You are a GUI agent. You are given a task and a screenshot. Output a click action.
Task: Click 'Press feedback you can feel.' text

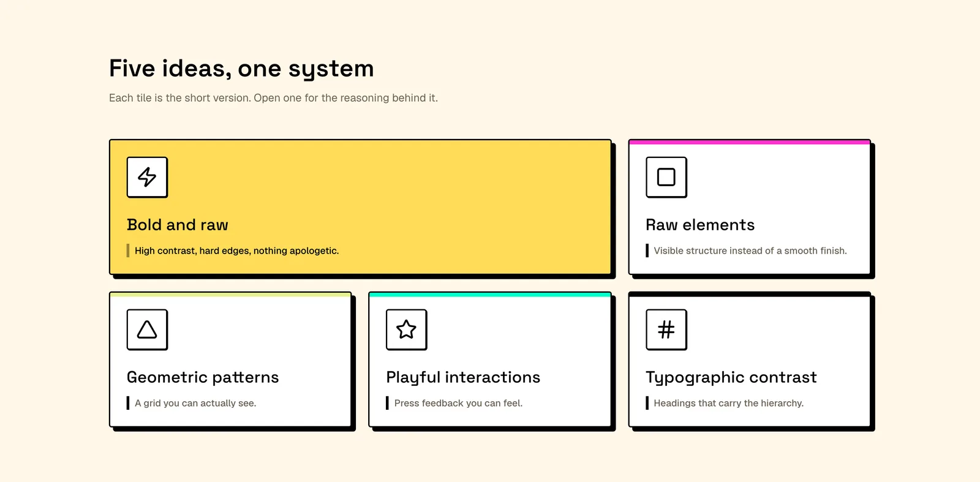point(458,403)
